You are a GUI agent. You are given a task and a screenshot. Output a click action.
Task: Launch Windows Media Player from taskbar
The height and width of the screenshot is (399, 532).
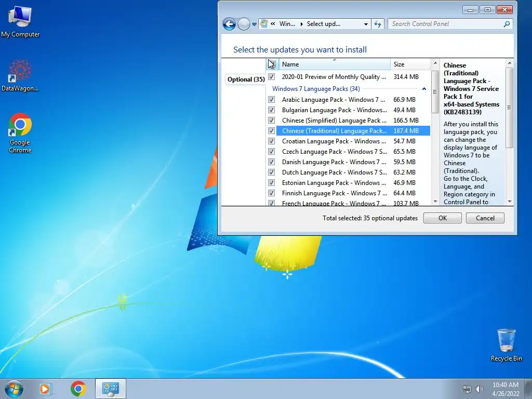[45, 389]
